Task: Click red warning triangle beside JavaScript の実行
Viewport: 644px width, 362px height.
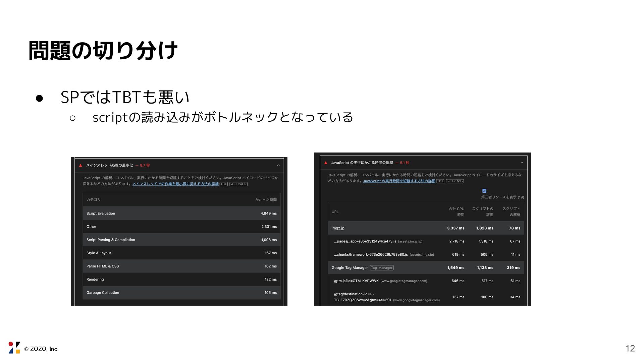Action: pyautogui.click(x=325, y=163)
